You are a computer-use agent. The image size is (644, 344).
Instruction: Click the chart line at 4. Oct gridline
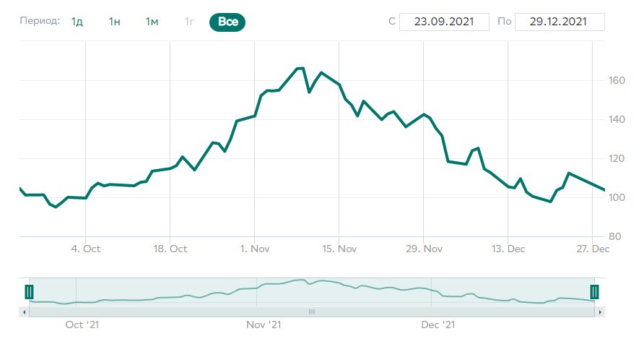click(85, 197)
